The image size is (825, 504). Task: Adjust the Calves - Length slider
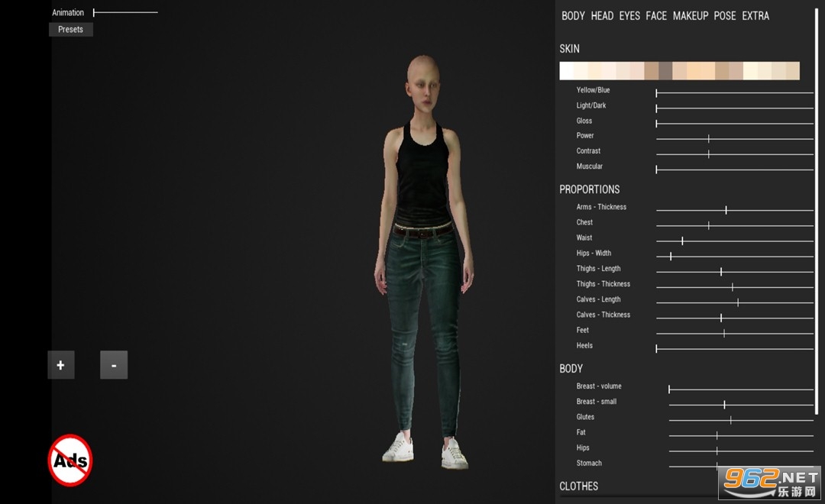[735, 302]
